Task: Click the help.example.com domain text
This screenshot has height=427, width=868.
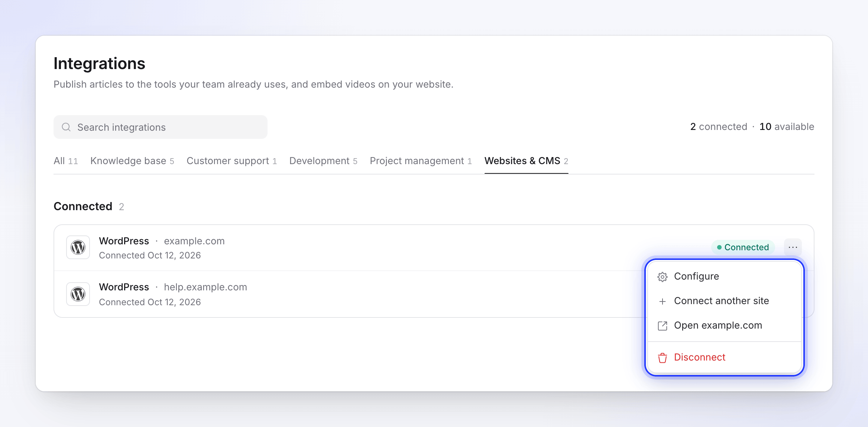Action: tap(205, 287)
